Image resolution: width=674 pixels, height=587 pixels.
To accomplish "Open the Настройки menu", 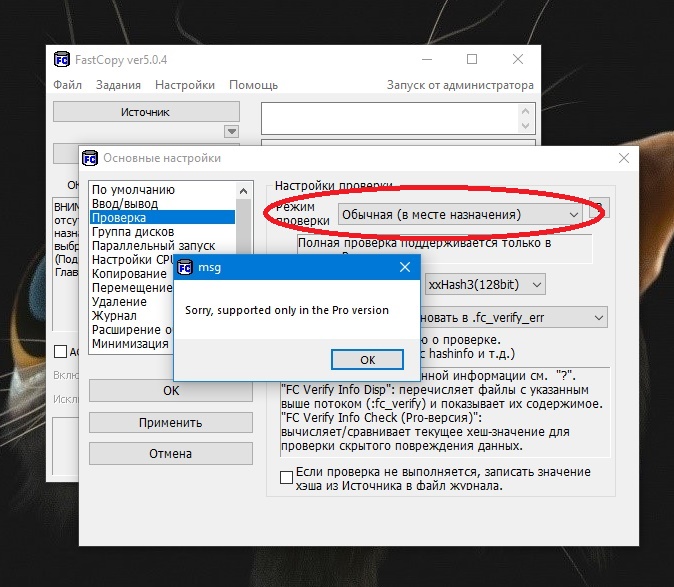I will point(185,85).
